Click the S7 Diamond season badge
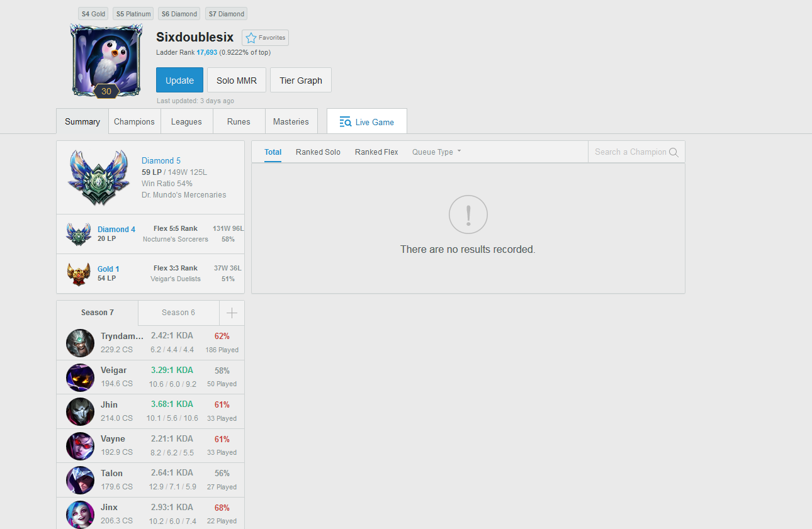This screenshot has height=529, width=812. click(226, 14)
